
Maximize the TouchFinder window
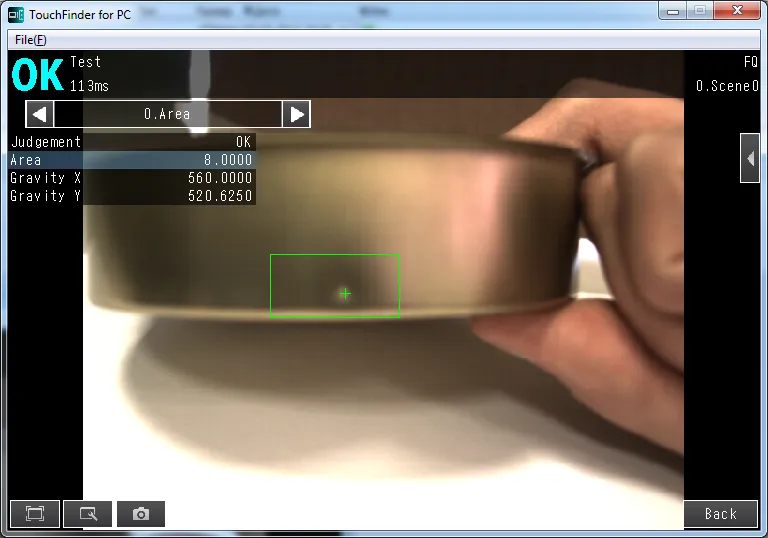click(x=701, y=12)
